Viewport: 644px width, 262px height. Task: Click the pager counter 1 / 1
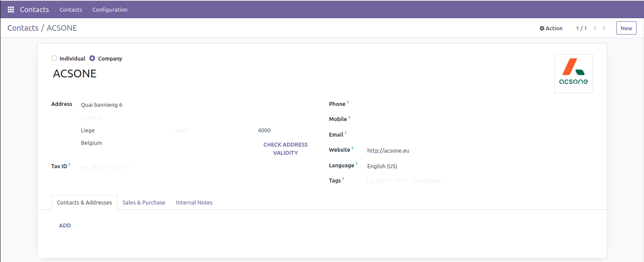tap(581, 28)
